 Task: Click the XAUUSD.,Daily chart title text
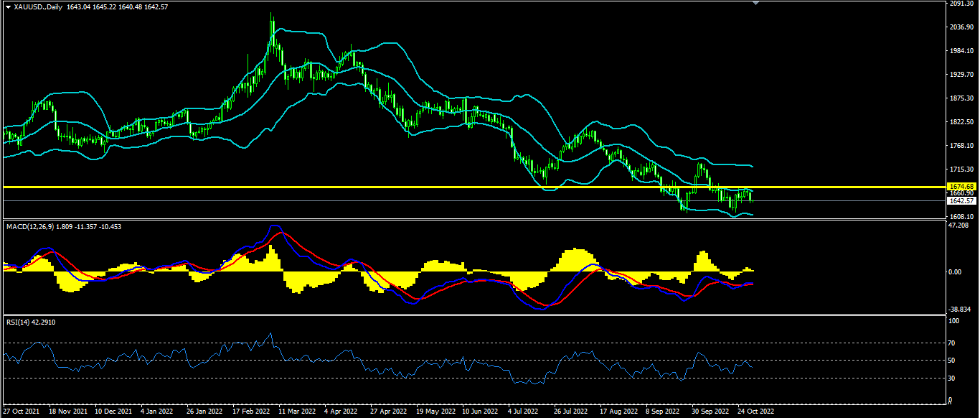36,6
